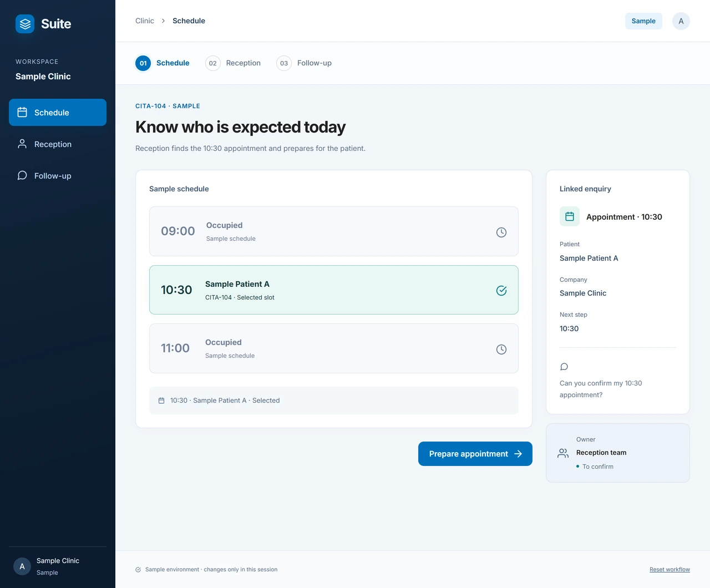Click the Suite brand name text
This screenshot has height=588, width=710.
56,24
